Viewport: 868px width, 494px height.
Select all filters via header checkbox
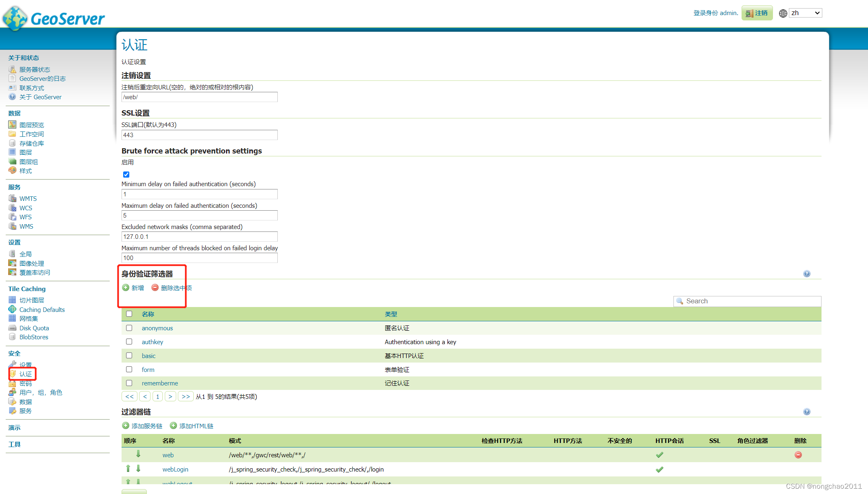click(x=129, y=314)
